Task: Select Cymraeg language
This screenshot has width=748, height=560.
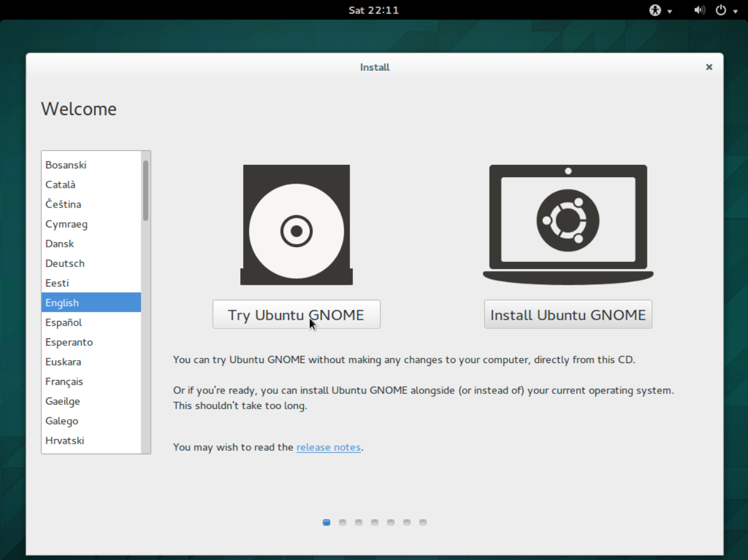Action: [x=91, y=224]
